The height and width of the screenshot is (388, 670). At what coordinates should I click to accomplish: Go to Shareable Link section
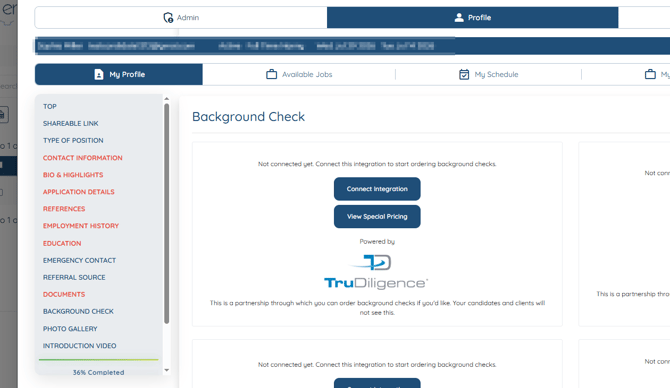71,123
